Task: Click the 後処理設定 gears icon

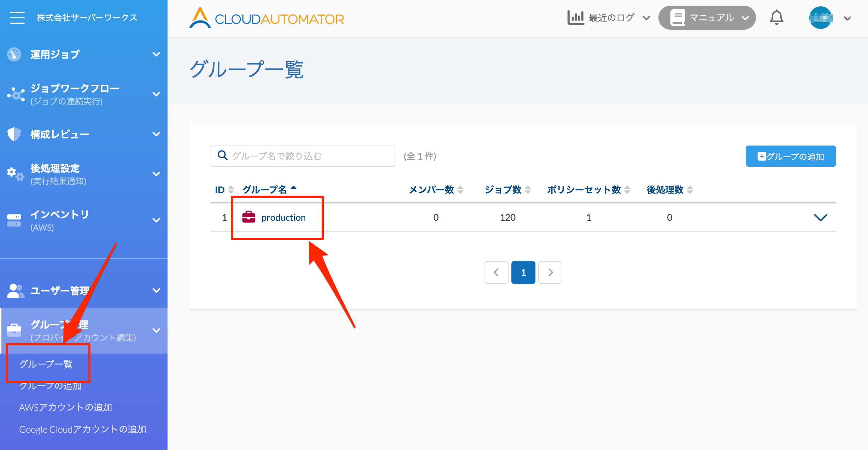Action: pyautogui.click(x=16, y=174)
